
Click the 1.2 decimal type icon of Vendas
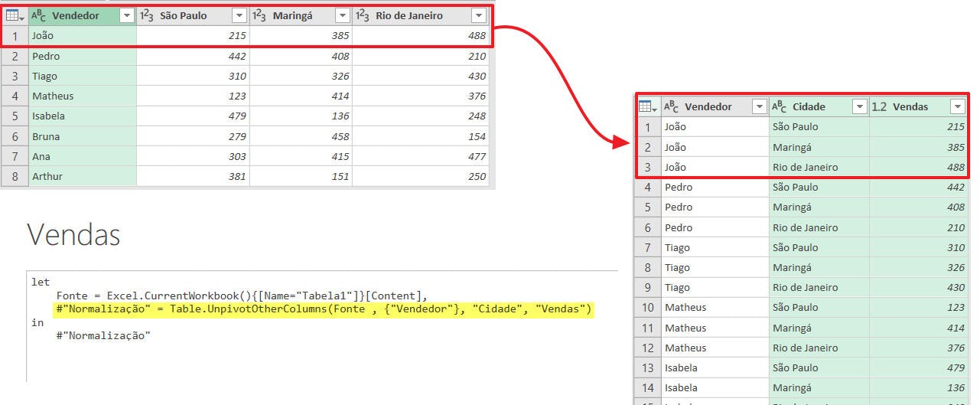(x=879, y=106)
